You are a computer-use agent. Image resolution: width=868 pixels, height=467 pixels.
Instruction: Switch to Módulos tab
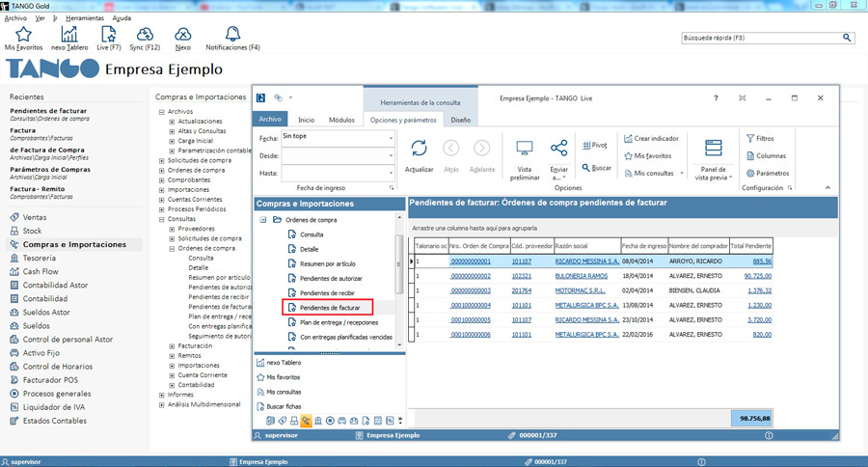pyautogui.click(x=341, y=120)
